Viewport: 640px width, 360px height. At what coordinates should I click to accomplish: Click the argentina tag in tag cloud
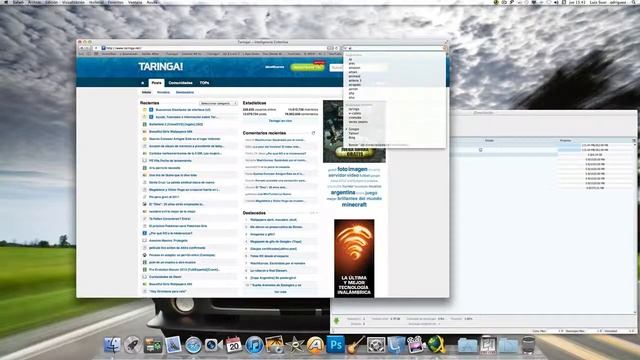(343, 192)
